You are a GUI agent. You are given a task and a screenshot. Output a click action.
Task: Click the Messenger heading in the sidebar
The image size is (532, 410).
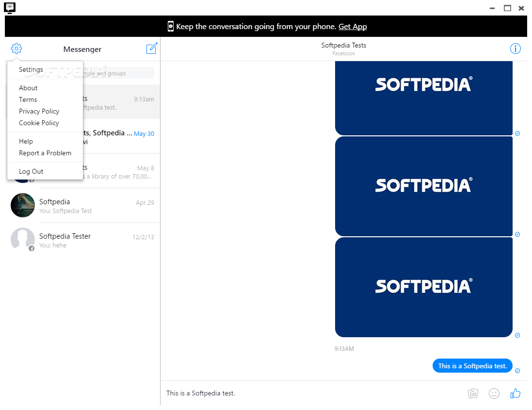[82, 49]
